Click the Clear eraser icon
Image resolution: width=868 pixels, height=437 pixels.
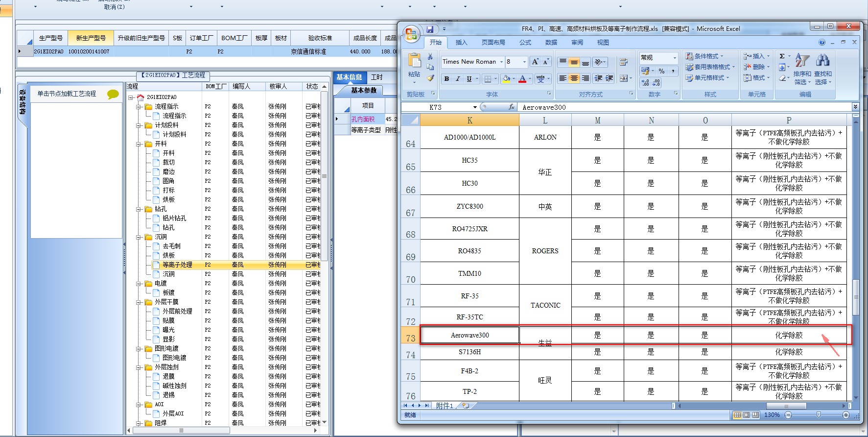tap(782, 78)
